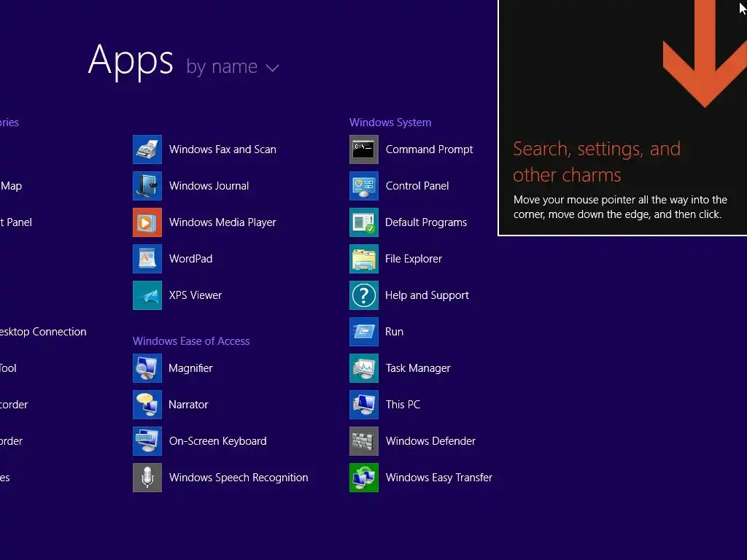Open the XPS Viewer icon
The image size is (747, 560).
[x=147, y=295]
